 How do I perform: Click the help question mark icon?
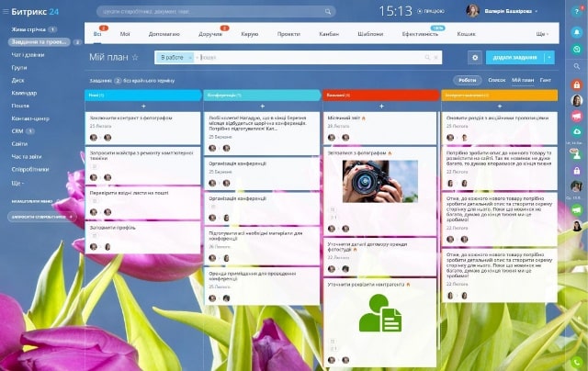coord(576,11)
